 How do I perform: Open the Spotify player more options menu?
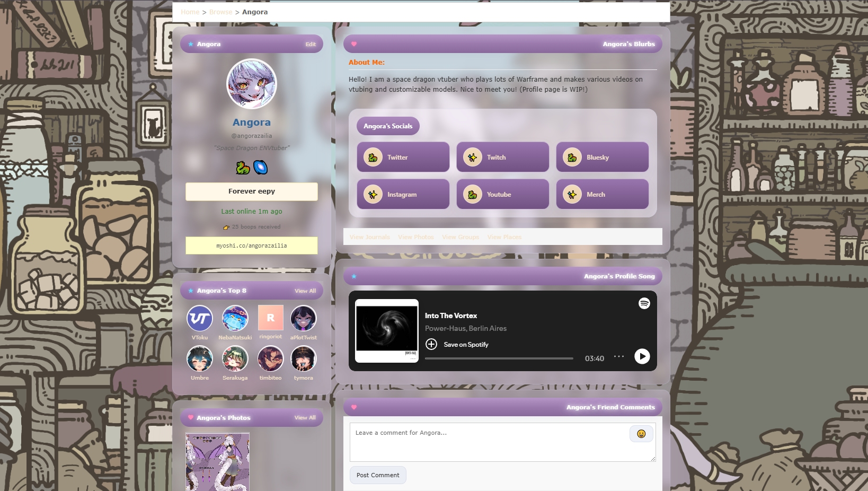[x=618, y=357]
